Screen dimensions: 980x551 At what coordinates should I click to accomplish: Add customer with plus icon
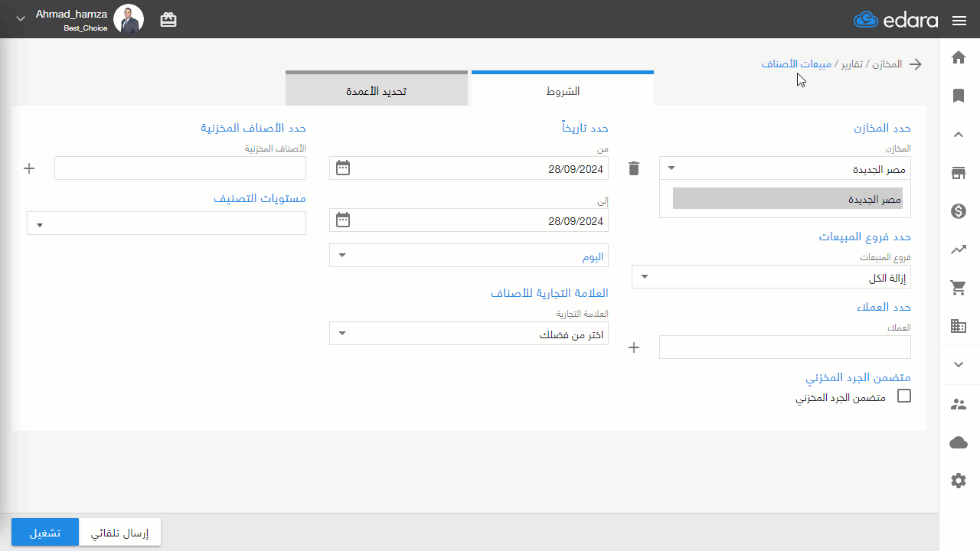[634, 347]
